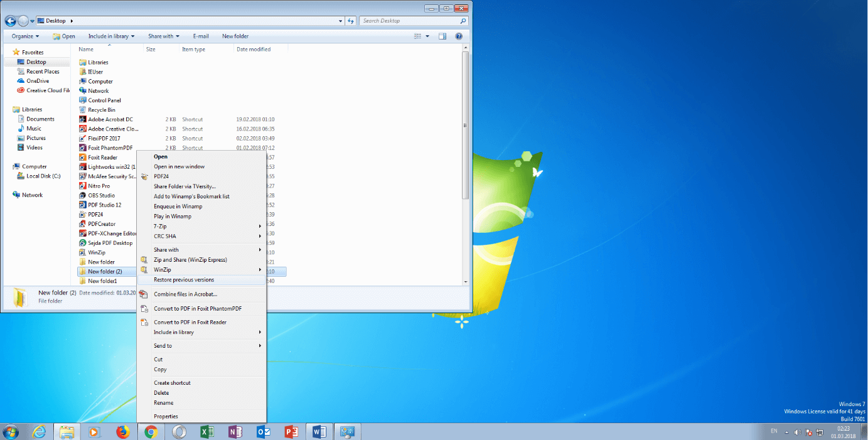Screen dimensions: 868x440
Task: Select the Control Panel icon in the file list
Action: tap(83, 100)
